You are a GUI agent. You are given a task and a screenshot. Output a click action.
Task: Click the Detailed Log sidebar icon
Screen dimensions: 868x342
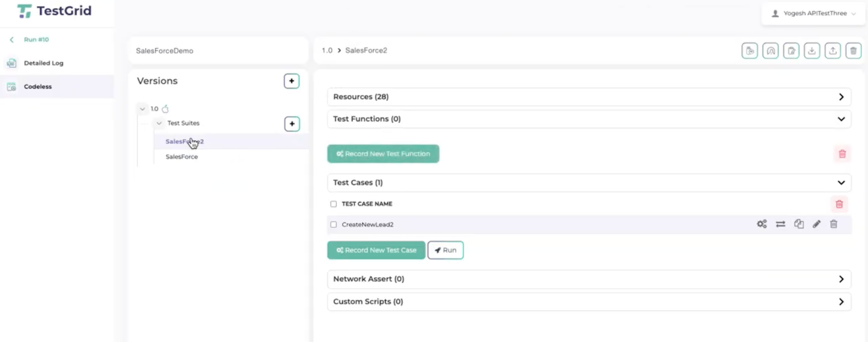point(11,63)
